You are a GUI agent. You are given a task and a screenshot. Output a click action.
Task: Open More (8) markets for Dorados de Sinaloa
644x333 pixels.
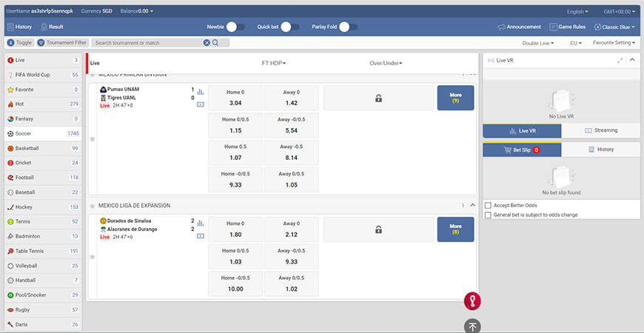click(455, 229)
